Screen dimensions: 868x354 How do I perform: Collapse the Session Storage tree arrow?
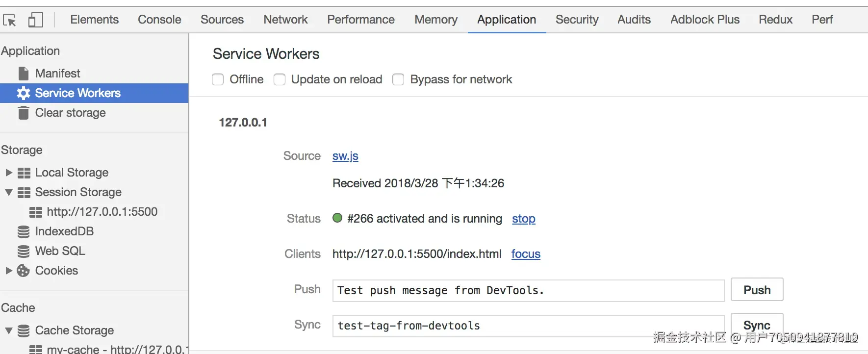click(x=8, y=192)
